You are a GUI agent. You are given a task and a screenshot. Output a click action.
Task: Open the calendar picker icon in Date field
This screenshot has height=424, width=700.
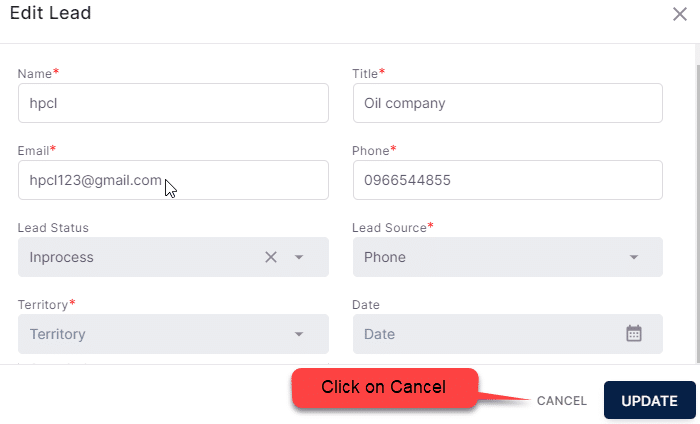click(633, 333)
